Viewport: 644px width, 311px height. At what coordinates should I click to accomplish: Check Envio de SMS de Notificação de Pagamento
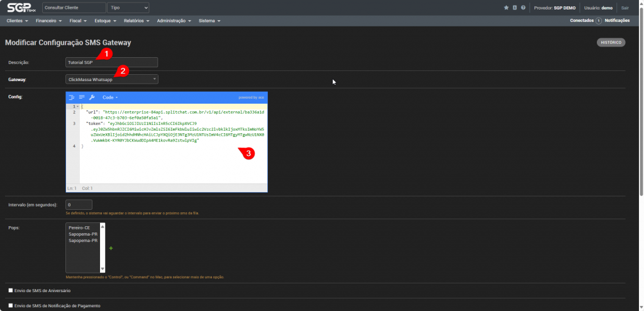pos(11,305)
